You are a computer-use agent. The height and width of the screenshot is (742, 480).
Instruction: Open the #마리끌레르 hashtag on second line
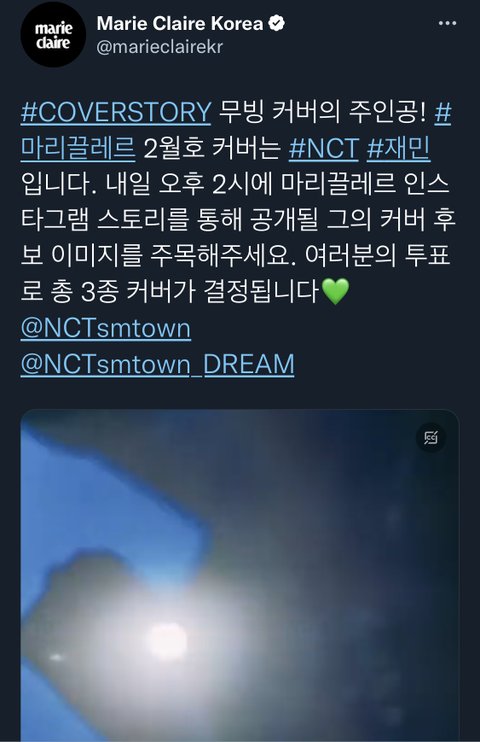pos(78,148)
